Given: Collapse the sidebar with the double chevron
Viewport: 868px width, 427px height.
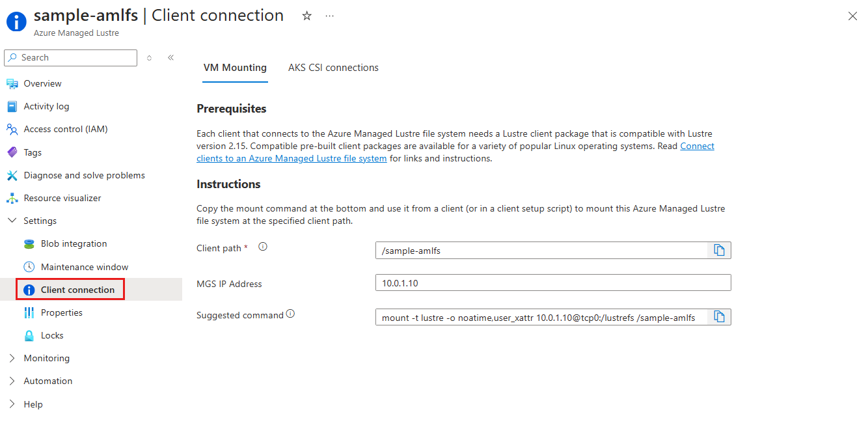Looking at the screenshot, I should click(170, 57).
